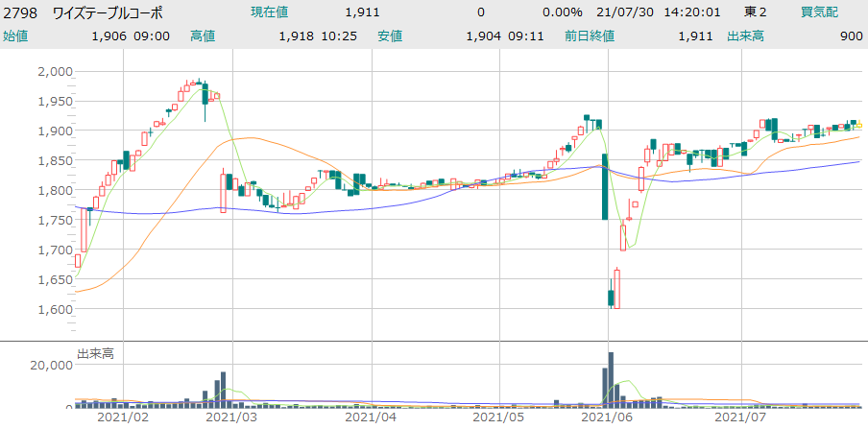
Task: Click the volume value 900 in header
Action: point(849,36)
